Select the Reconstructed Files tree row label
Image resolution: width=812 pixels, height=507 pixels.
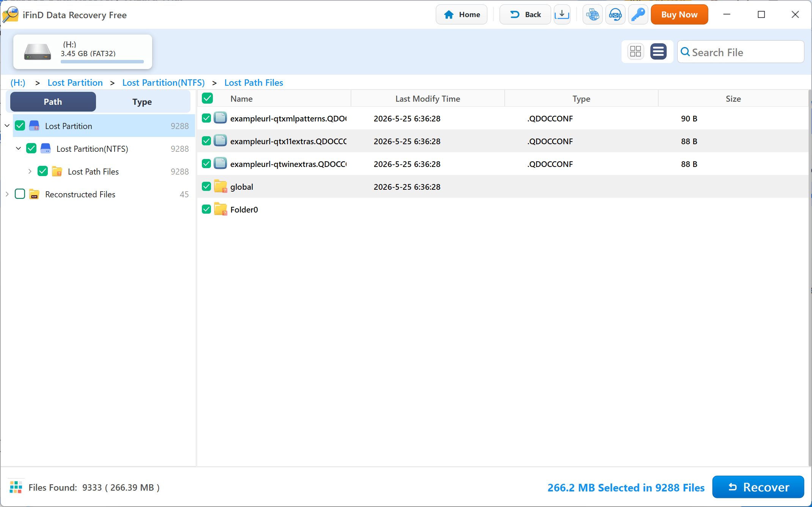coord(80,194)
